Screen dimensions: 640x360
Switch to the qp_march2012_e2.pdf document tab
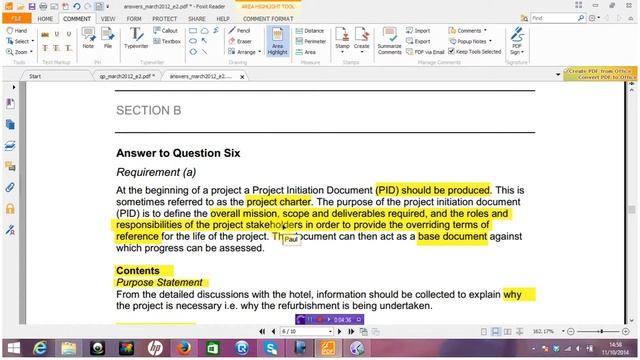[127, 76]
